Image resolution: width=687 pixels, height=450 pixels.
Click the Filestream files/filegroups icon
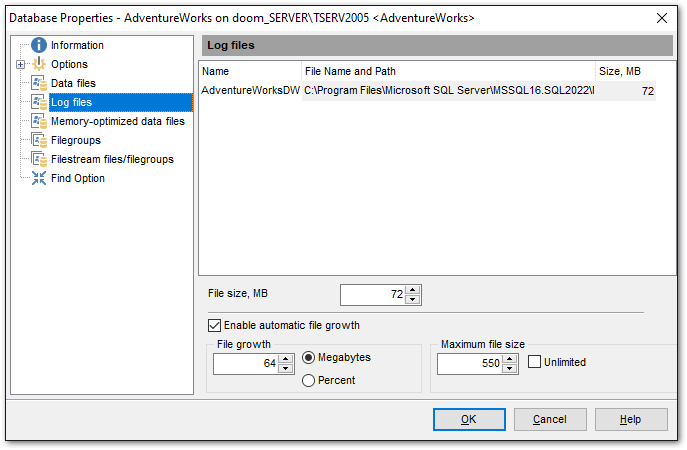coord(39,159)
